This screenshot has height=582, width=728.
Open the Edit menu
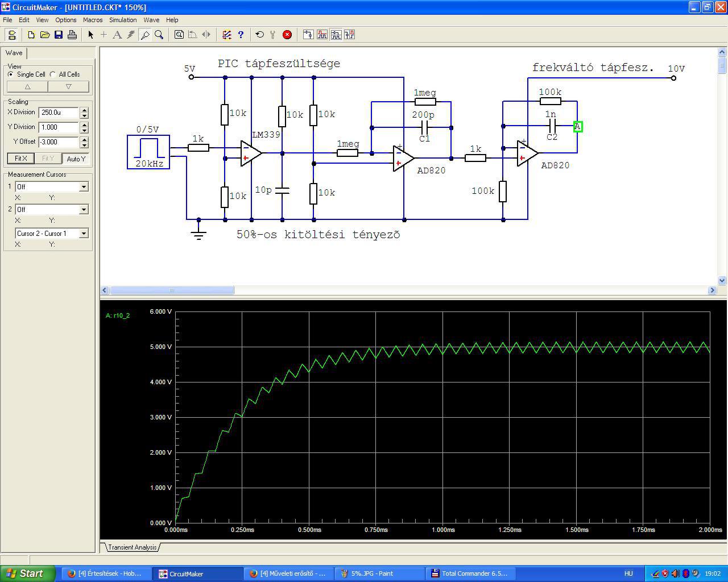point(24,20)
